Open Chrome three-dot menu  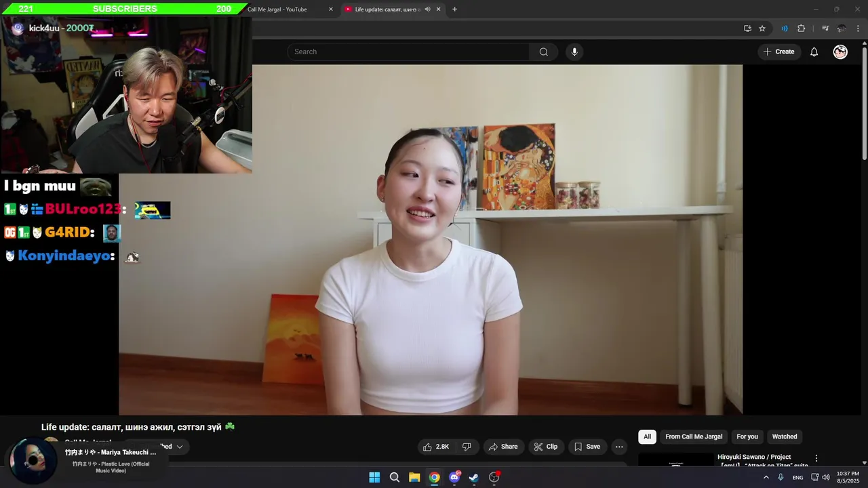click(858, 28)
